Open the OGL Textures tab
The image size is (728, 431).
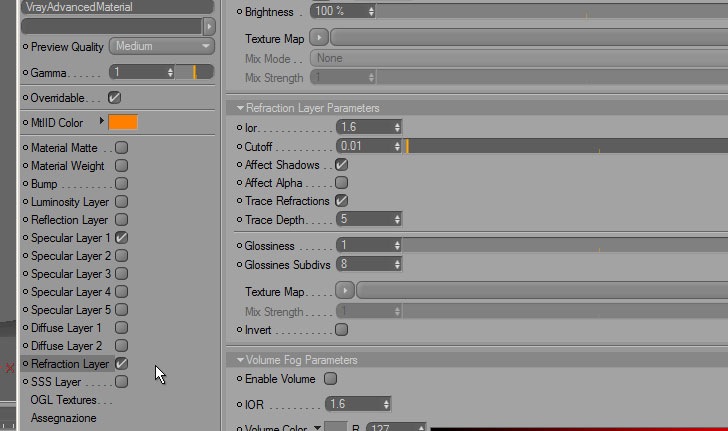click(63, 400)
